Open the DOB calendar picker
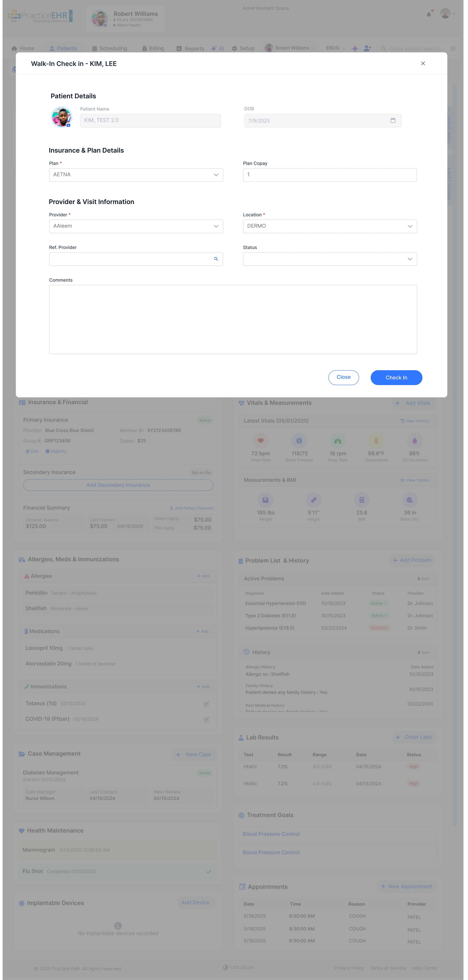468x980 pixels. click(393, 120)
